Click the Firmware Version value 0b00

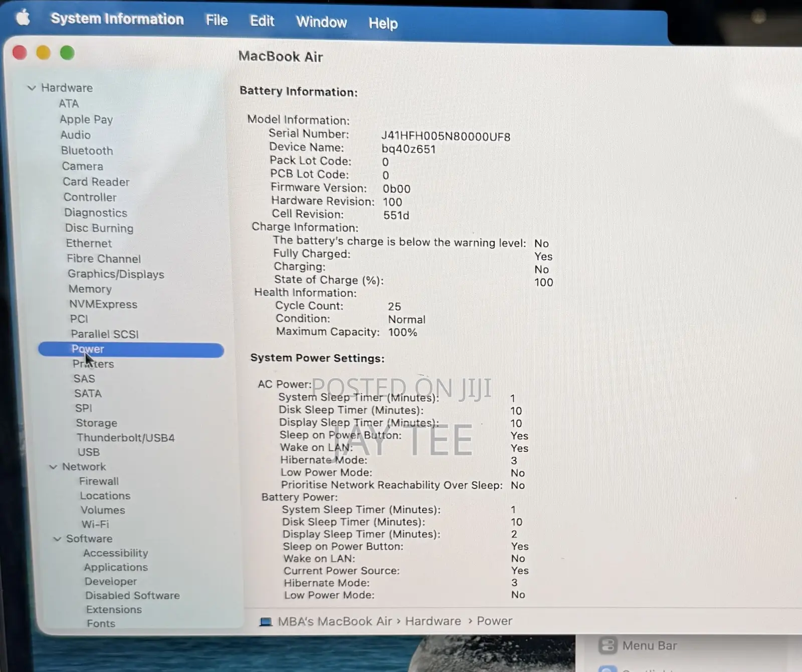point(396,189)
